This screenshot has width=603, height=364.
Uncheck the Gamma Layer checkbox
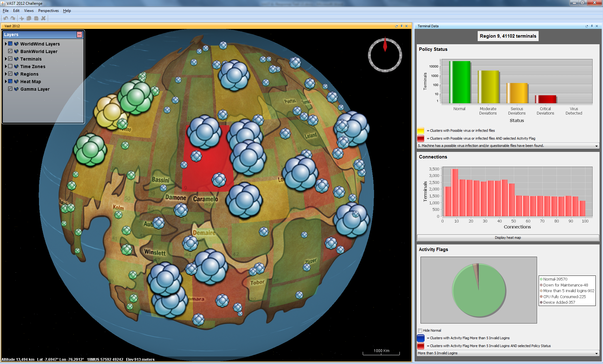pos(10,89)
